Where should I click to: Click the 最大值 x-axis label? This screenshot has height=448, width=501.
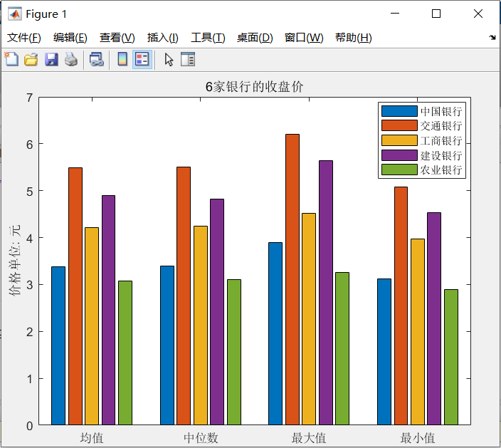(x=309, y=438)
